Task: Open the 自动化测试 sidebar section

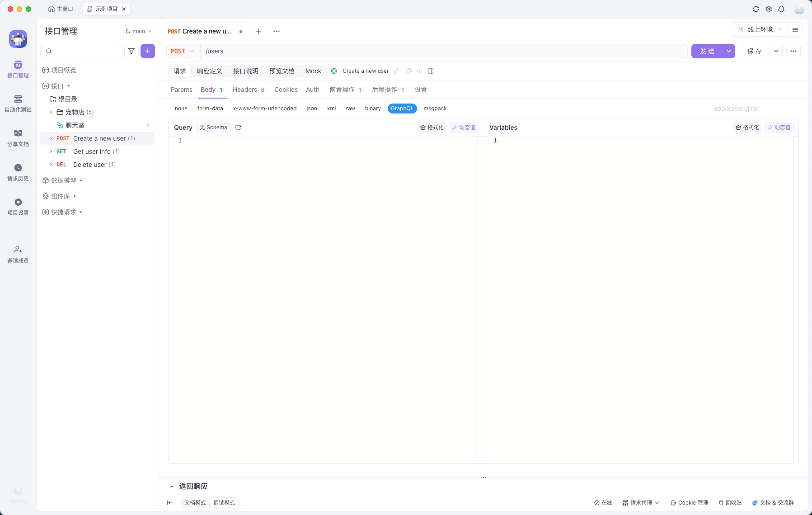Action: [18, 104]
